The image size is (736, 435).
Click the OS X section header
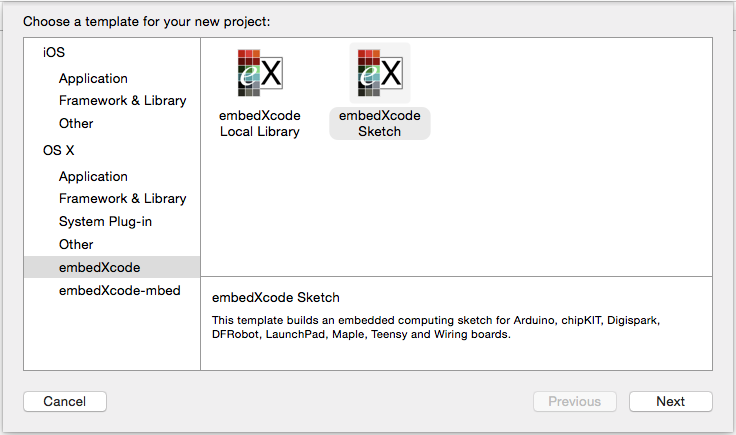point(59,150)
